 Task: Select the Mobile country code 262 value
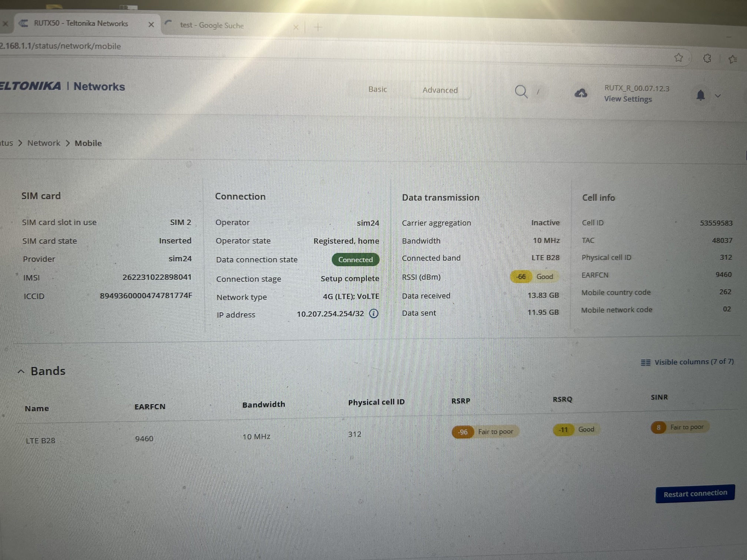[x=725, y=292]
